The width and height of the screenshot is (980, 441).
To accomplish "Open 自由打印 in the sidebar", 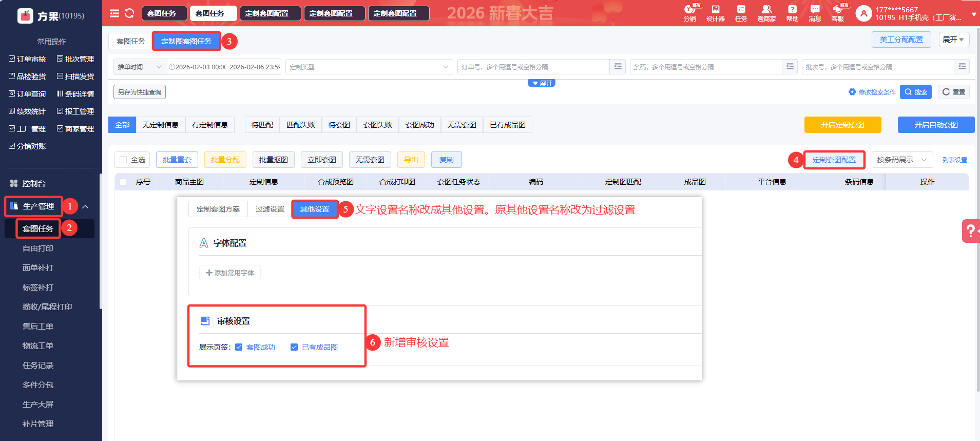I will coord(38,248).
